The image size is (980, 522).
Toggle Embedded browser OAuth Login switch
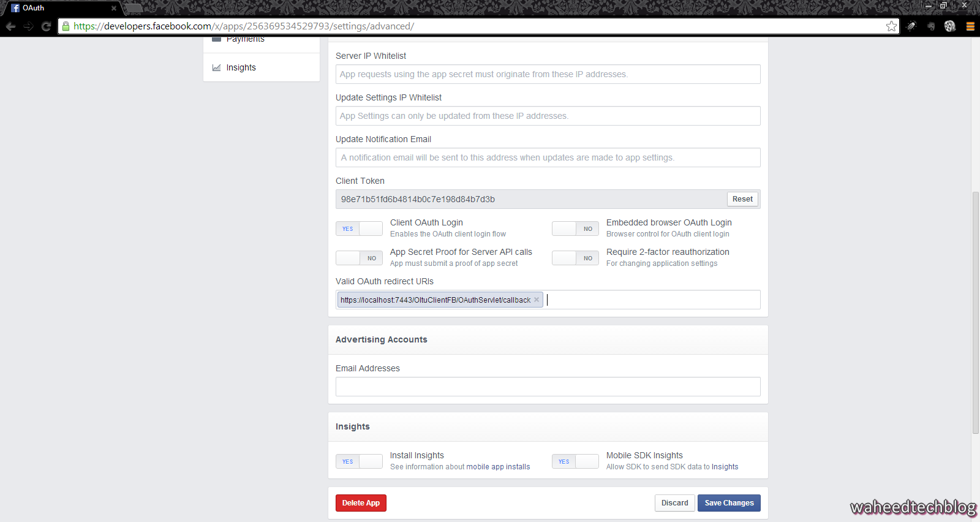pyautogui.click(x=575, y=229)
